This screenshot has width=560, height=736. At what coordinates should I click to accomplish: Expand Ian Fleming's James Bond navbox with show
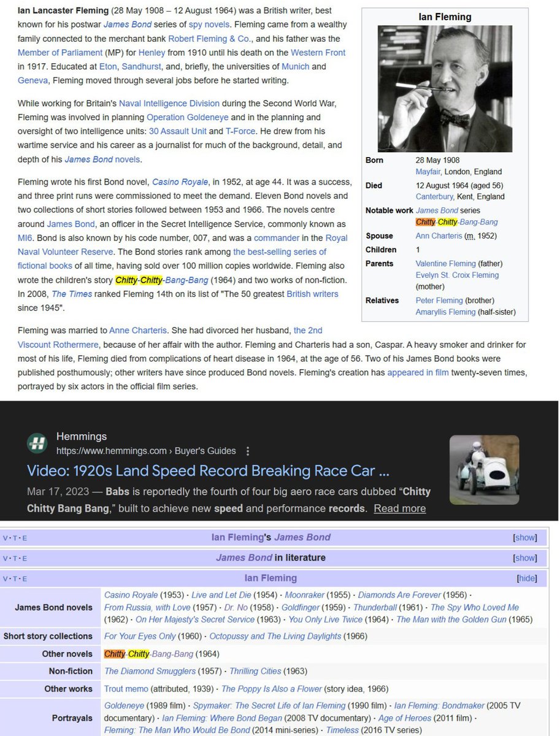(524, 537)
